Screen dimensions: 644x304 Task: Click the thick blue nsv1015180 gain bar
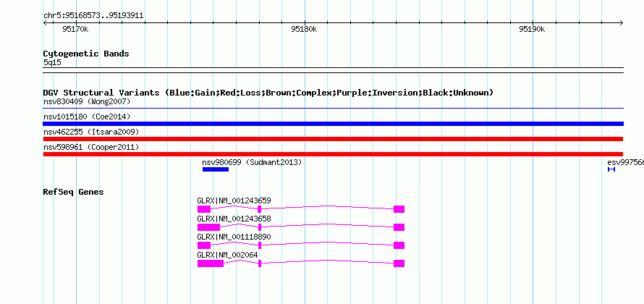point(333,124)
